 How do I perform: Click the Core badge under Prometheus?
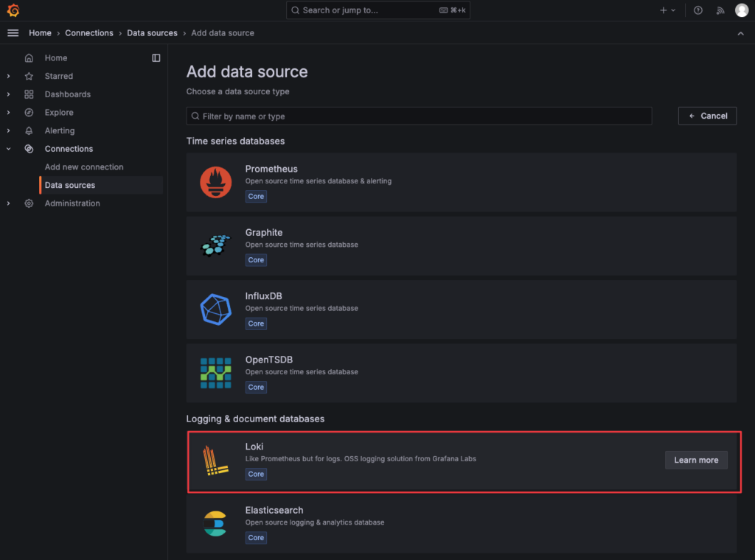click(256, 196)
